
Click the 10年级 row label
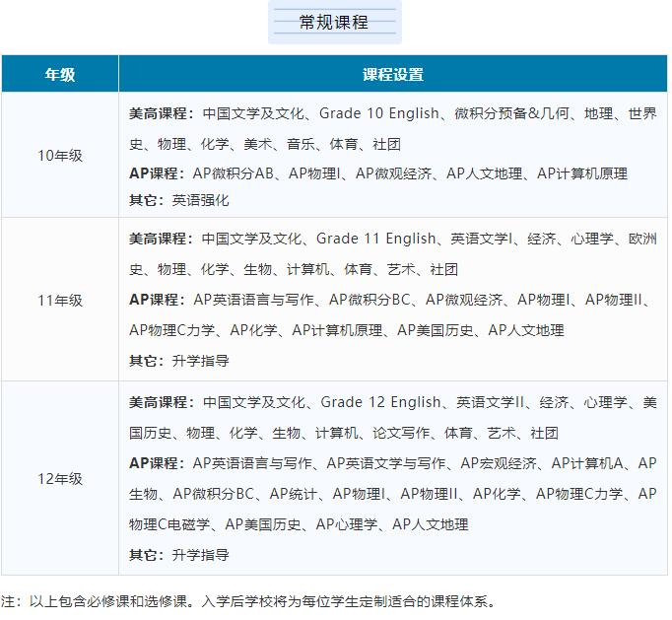(x=59, y=155)
